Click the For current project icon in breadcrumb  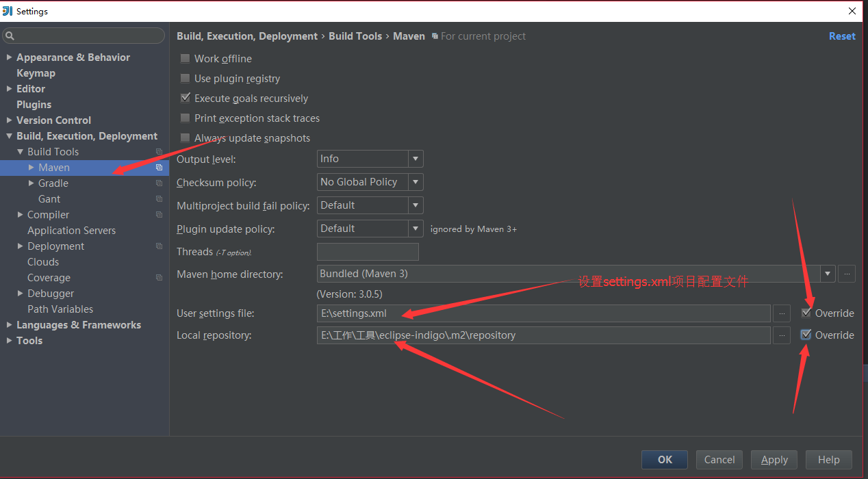[x=435, y=36]
